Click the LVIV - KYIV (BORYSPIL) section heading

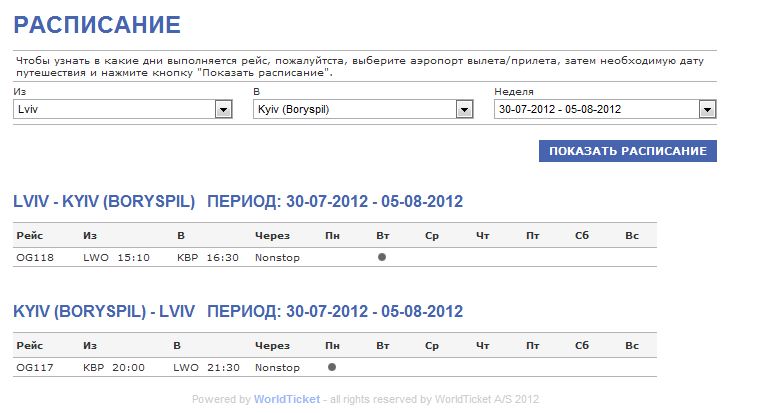[104, 201]
